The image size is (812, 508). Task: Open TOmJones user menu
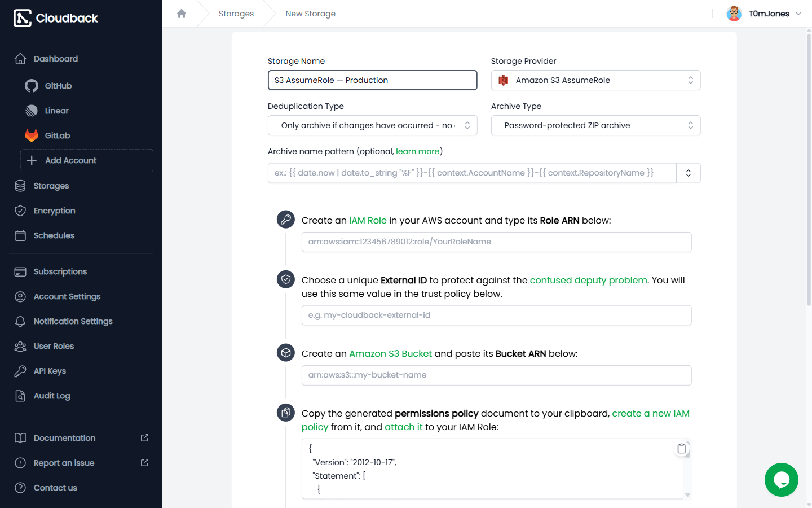(x=764, y=14)
